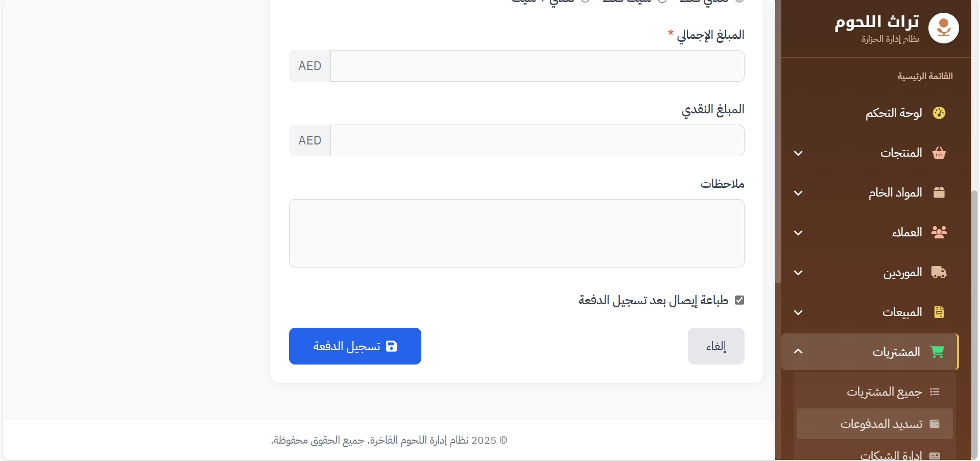Click inside the ملاحظات notes textarea
Viewport: 980px width, 461px height.
point(516,233)
